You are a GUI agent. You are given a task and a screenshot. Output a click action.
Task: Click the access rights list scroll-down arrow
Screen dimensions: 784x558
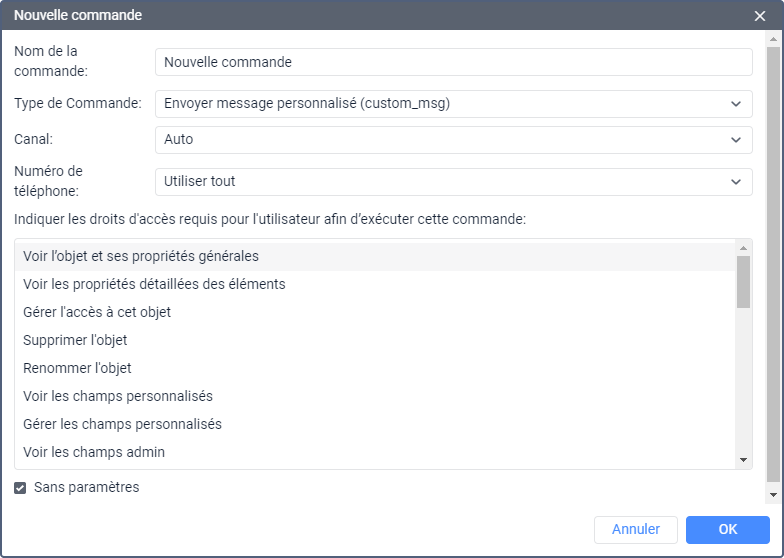point(743,459)
